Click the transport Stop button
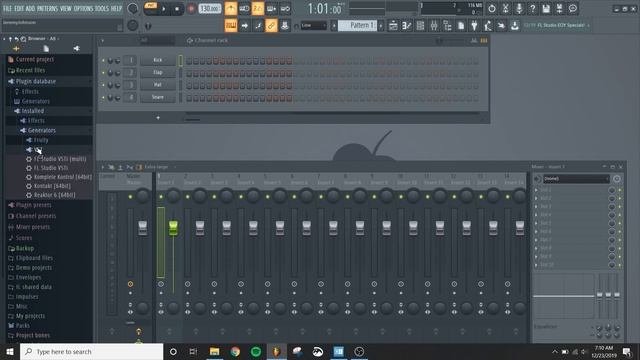This screenshot has width=640, height=360. (x=177, y=9)
